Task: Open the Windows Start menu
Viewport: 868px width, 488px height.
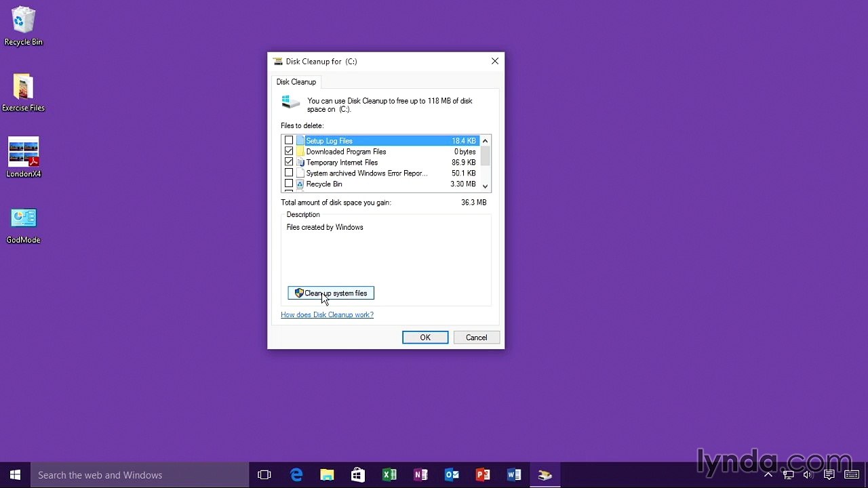Action: click(x=15, y=475)
